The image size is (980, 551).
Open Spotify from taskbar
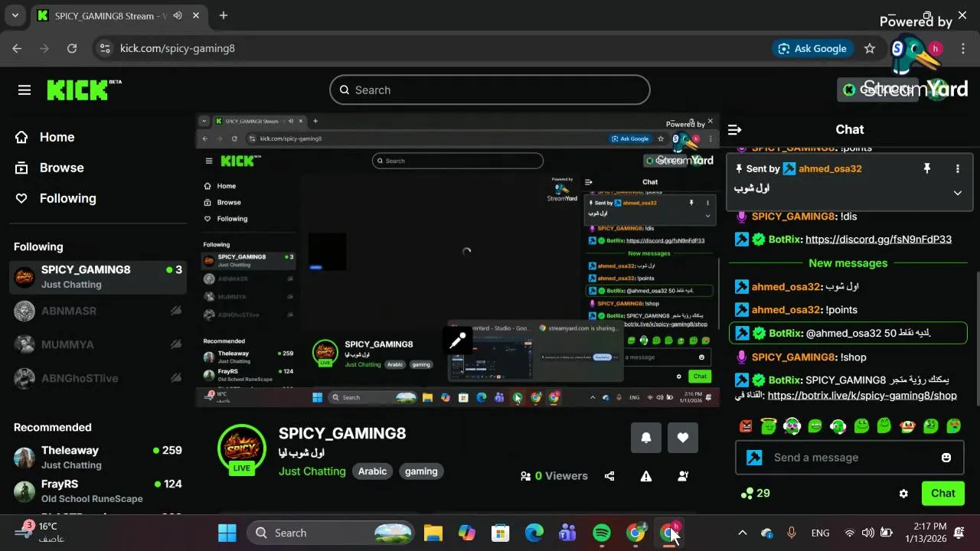(602, 533)
